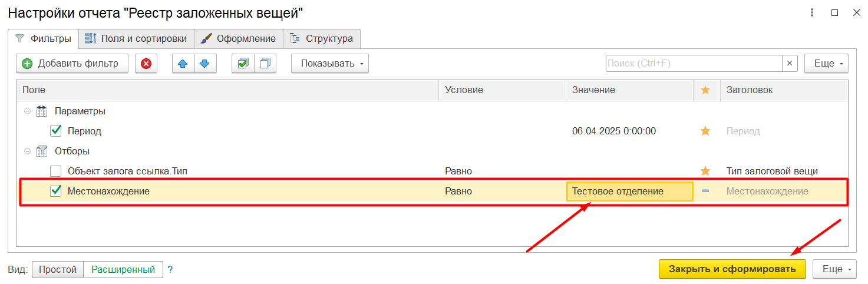Open the Структура tab
The height and width of the screenshot is (284, 868).
(322, 39)
